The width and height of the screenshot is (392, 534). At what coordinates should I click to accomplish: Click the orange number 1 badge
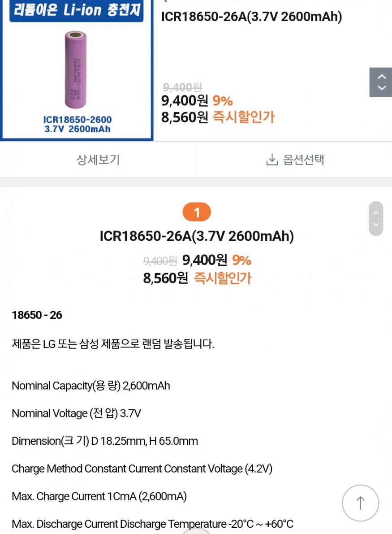point(197,212)
